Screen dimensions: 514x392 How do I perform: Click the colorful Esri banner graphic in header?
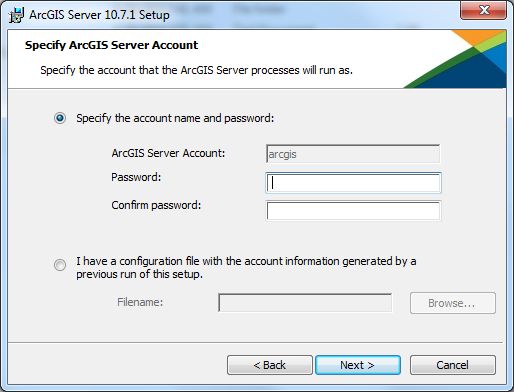pyautogui.click(x=455, y=59)
